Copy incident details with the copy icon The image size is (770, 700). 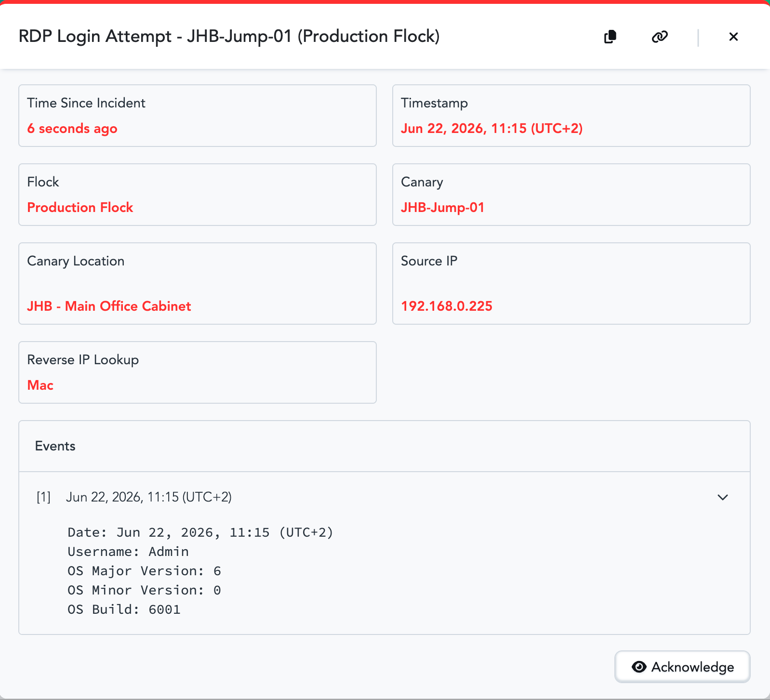610,37
